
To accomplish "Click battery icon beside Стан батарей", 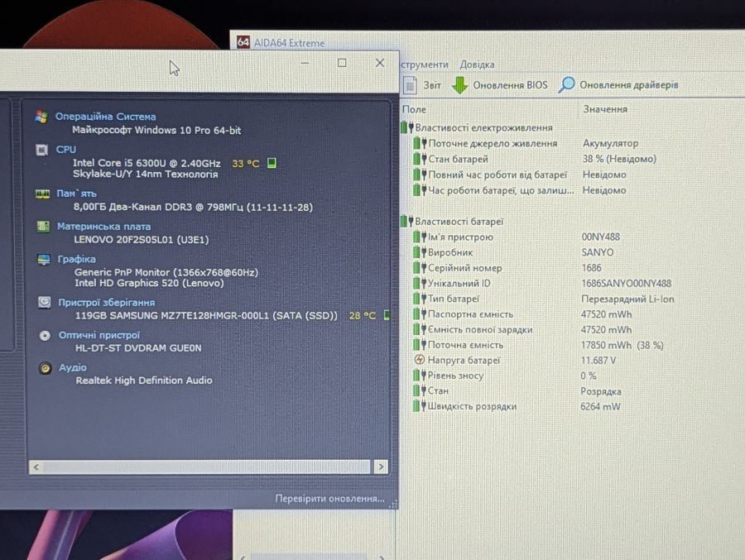I will (420, 159).
